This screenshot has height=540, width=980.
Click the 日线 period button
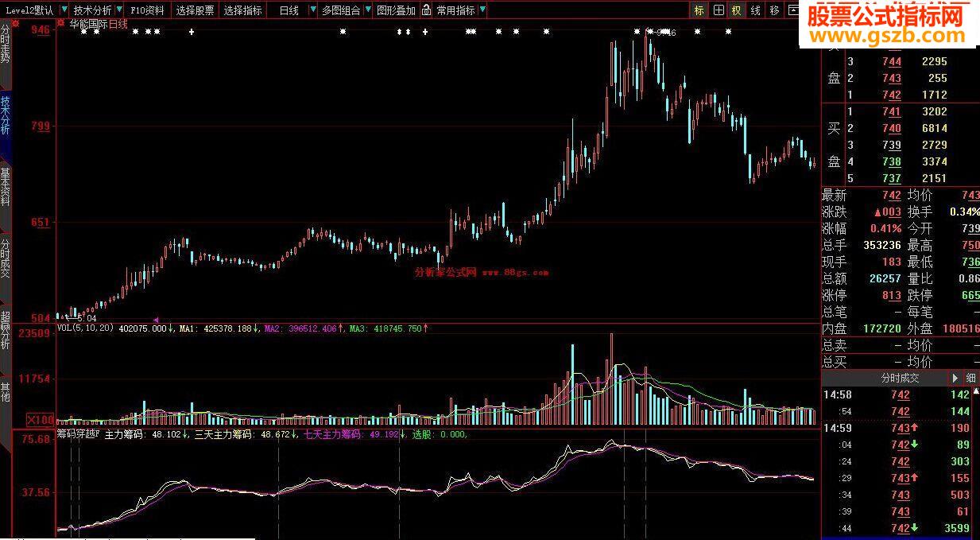coord(289,10)
